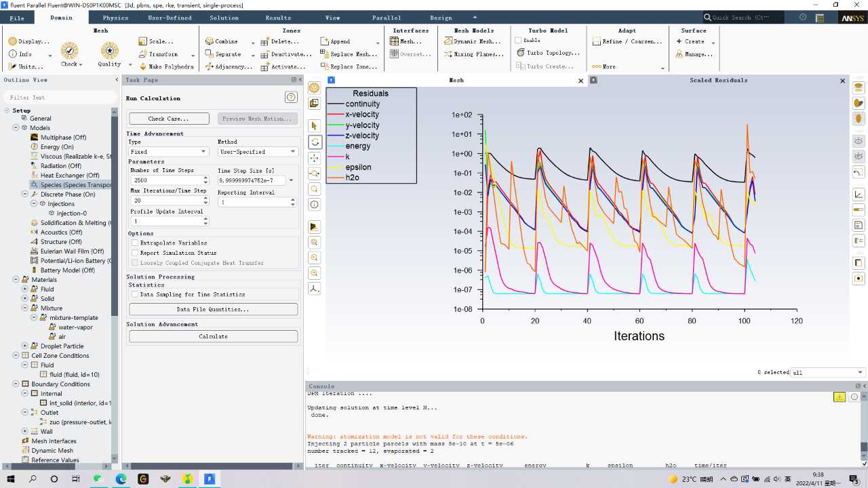Viewport: 868px width, 488px height.
Task: Enable the Extrapolate Variables checkbox
Action: coord(135,243)
